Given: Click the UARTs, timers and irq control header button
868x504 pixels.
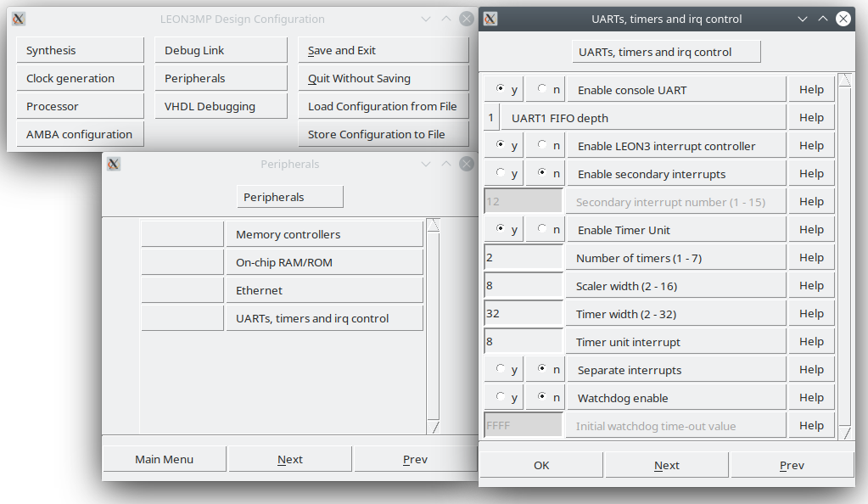Looking at the screenshot, I should coord(666,52).
